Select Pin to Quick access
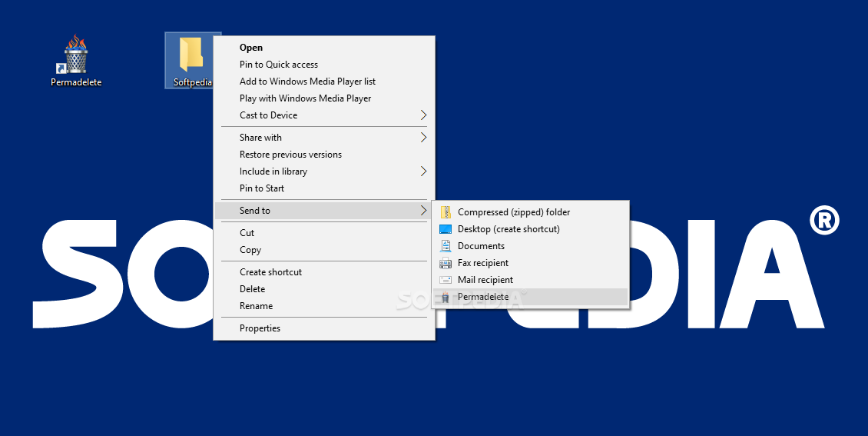Image resolution: width=868 pixels, height=436 pixels. coord(324,65)
